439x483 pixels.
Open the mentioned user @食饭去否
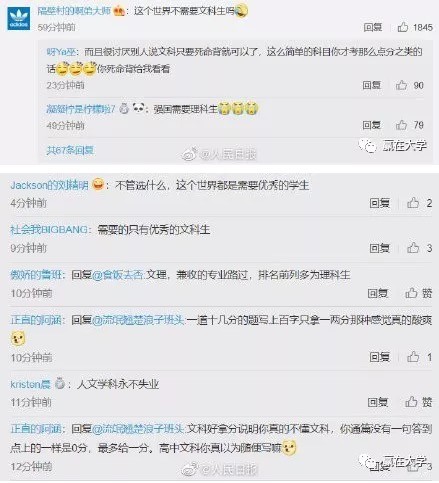pyautogui.click(x=118, y=275)
